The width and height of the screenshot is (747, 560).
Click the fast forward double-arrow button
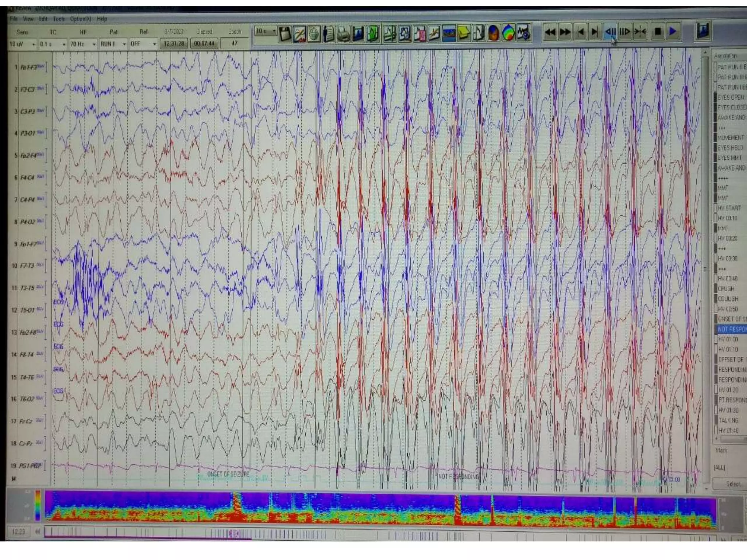(x=565, y=32)
